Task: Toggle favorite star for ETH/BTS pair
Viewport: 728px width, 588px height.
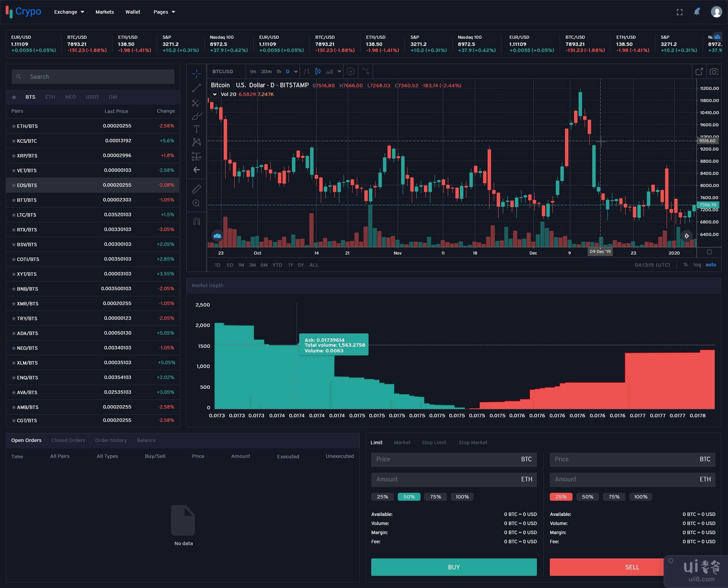Action: point(14,126)
